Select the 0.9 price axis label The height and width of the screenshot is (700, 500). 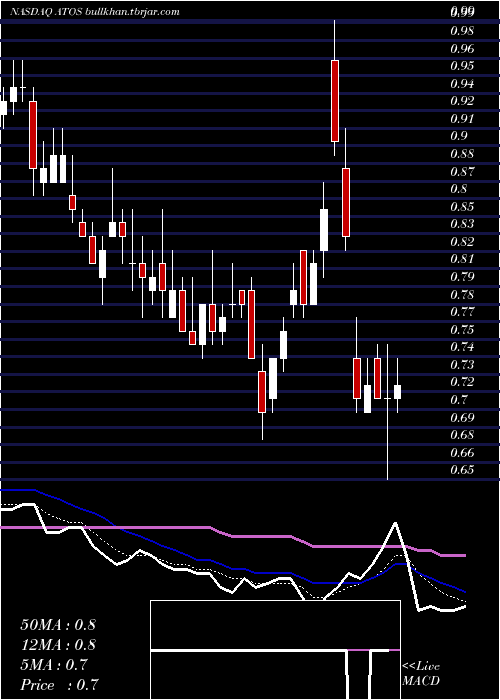click(x=459, y=136)
